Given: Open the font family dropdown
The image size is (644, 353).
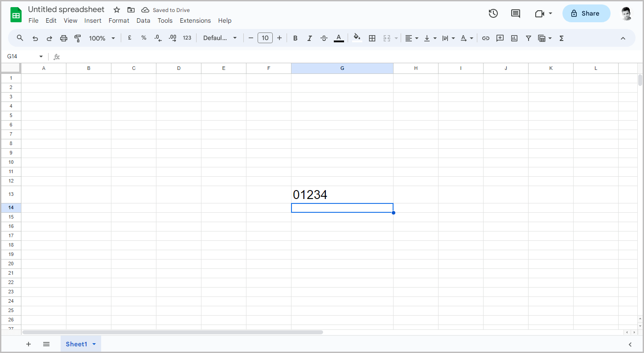Looking at the screenshot, I should coord(220,38).
